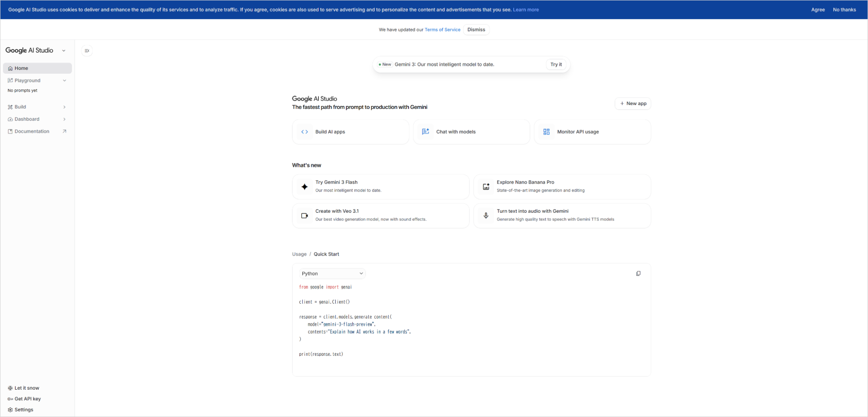Image resolution: width=868 pixels, height=417 pixels.
Task: Open the Python language dropdown
Action: point(331,273)
